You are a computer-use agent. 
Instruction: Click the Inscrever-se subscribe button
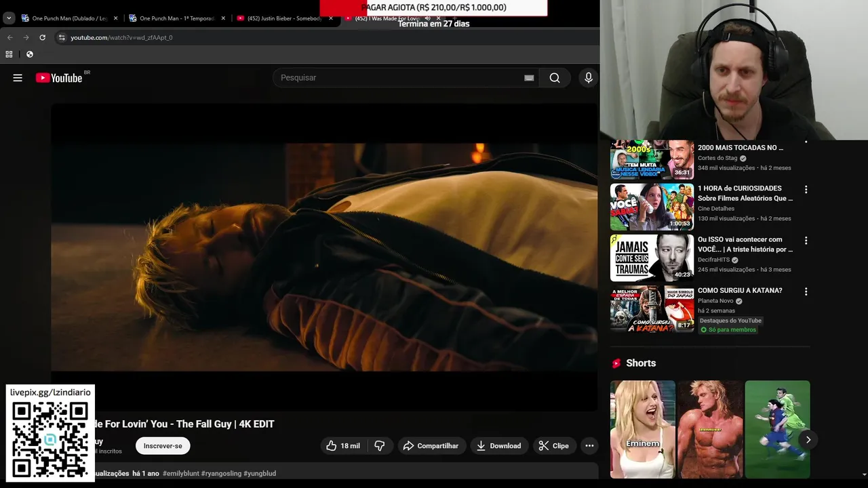163,445
